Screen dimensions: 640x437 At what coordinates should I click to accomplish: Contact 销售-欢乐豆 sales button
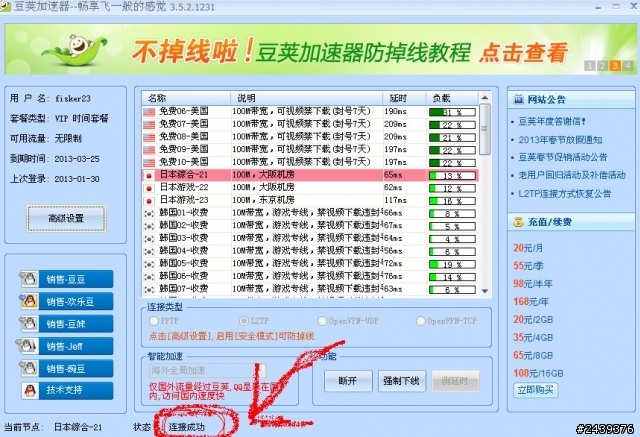(76, 302)
